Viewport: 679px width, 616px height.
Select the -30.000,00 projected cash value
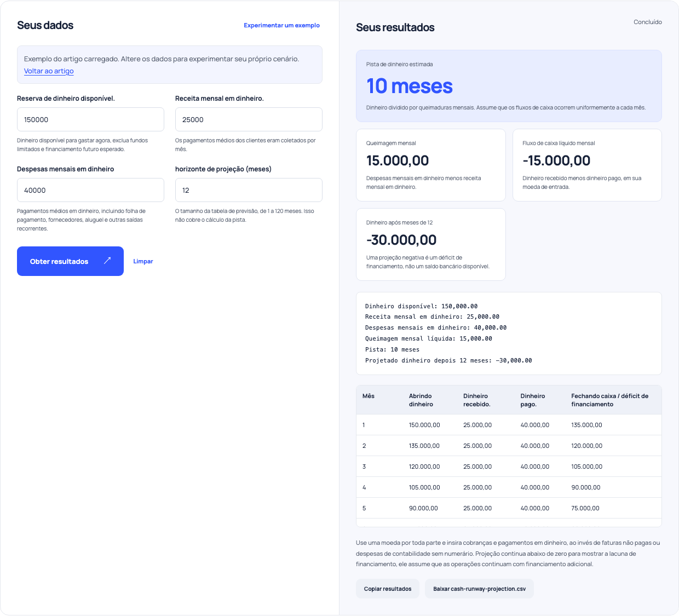[x=401, y=240]
